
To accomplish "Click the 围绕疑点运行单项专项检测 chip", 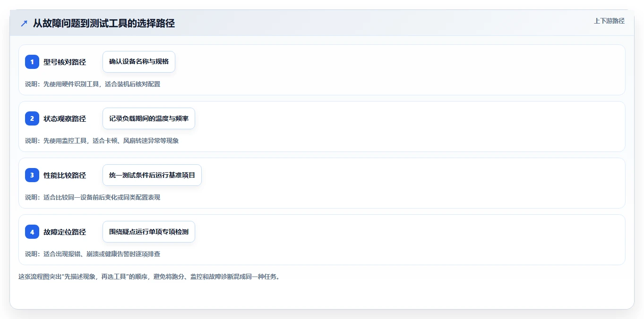I will [x=149, y=232].
